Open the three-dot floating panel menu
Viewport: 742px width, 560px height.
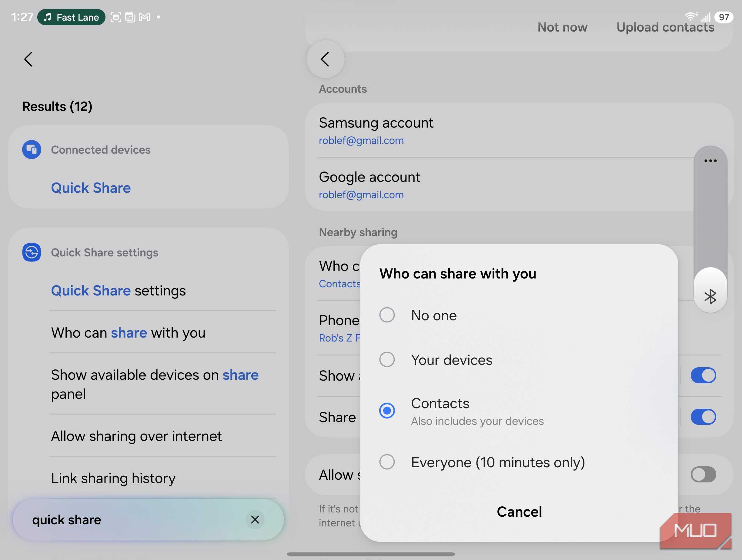click(710, 161)
